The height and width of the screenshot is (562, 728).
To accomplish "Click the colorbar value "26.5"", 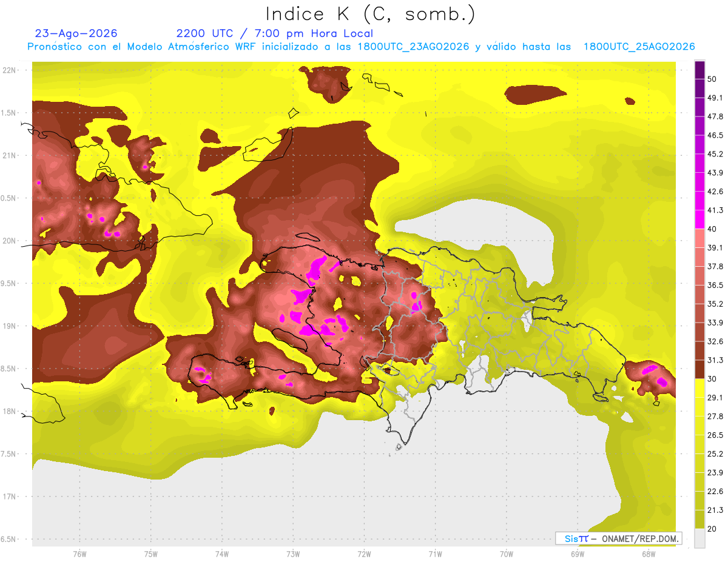I will [x=715, y=435].
